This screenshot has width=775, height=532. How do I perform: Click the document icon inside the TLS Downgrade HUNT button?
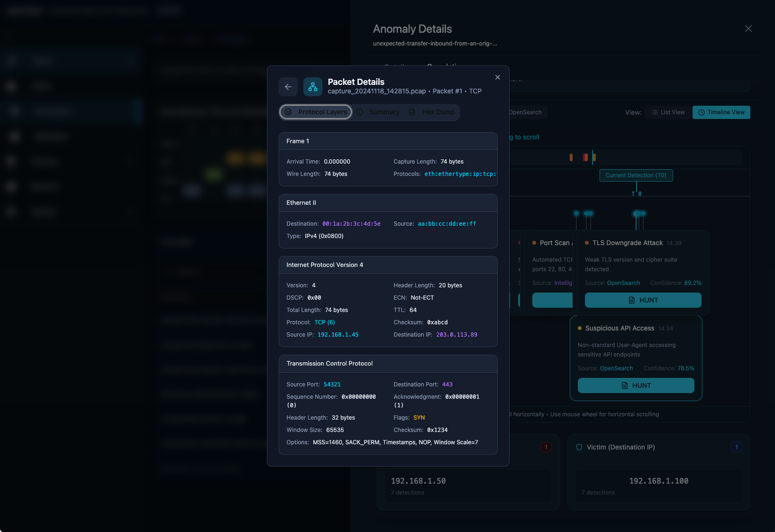click(x=631, y=300)
